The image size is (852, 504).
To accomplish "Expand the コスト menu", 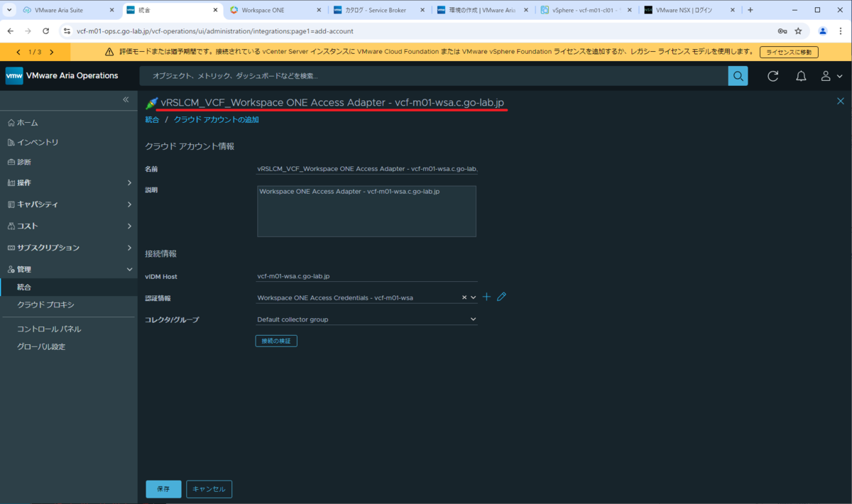I will tap(69, 226).
